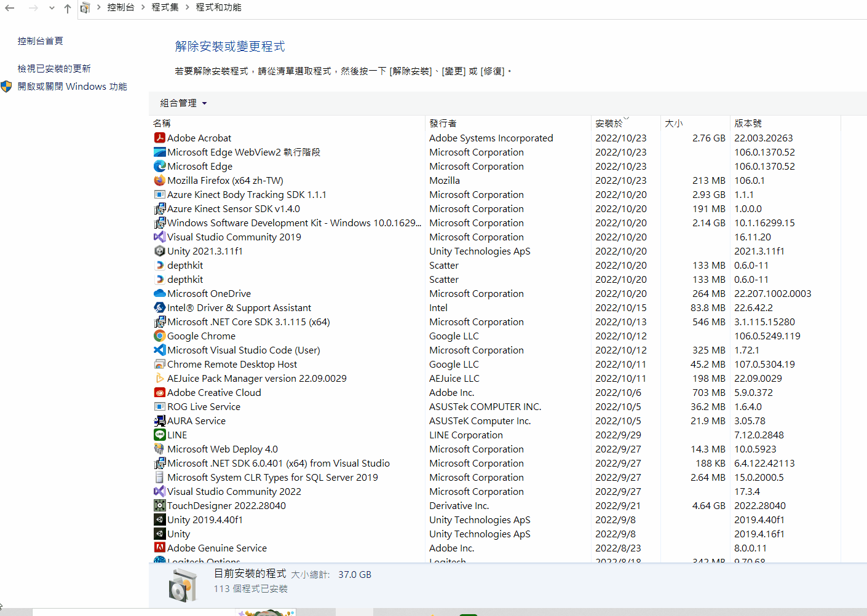The image size is (867, 616).
Task: Click the Intel Driver & Support Assistant icon
Action: point(160,307)
